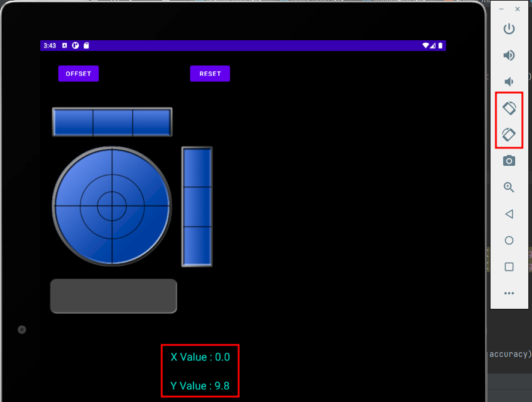This screenshot has height=402, width=532.
Task: Open extended controls three-dots menu
Action: (509, 293)
